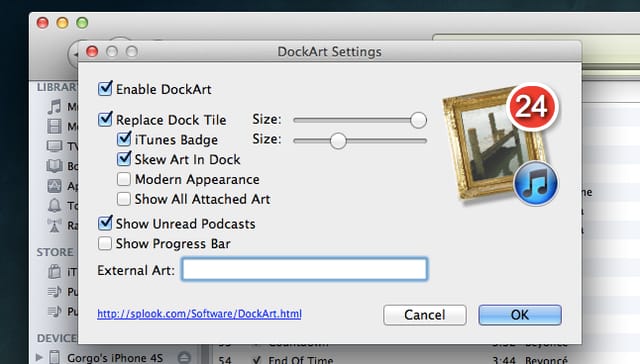This screenshot has height=364, width=640.
Task: Close the DockArt Settings dialog
Action: [92, 51]
